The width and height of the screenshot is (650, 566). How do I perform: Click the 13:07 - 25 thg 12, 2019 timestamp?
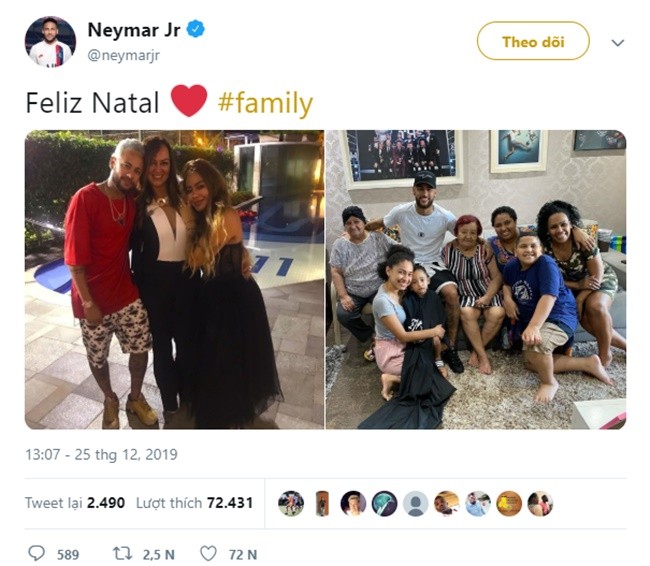[x=101, y=455]
